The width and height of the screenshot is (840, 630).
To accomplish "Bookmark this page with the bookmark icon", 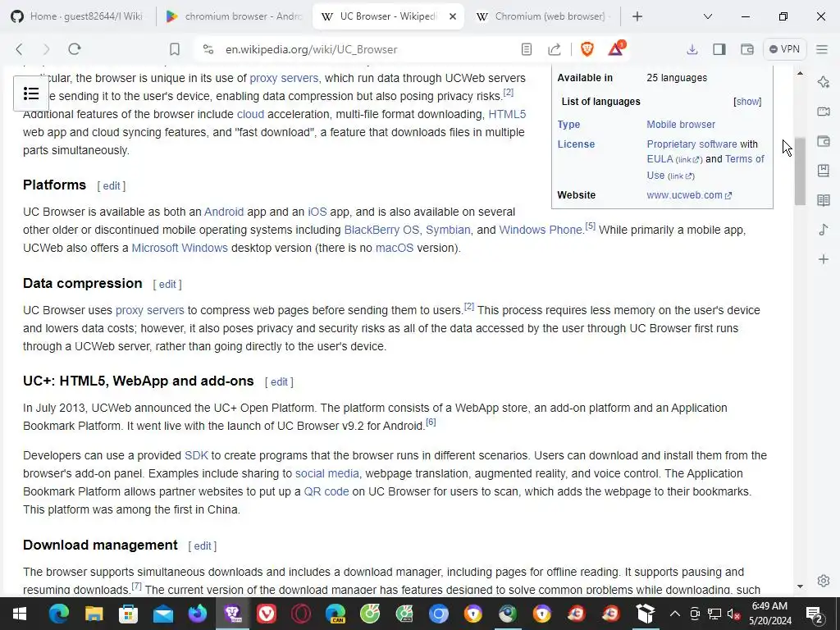I will point(174,49).
